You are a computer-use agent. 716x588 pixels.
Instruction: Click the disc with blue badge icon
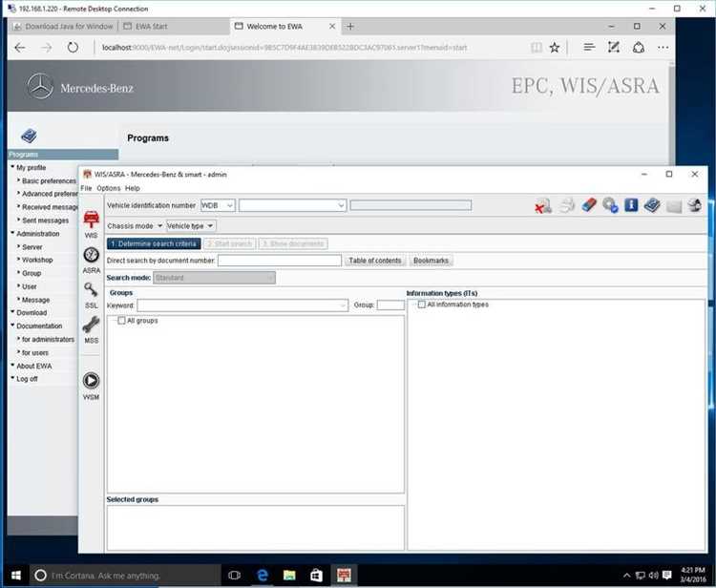[x=610, y=205]
